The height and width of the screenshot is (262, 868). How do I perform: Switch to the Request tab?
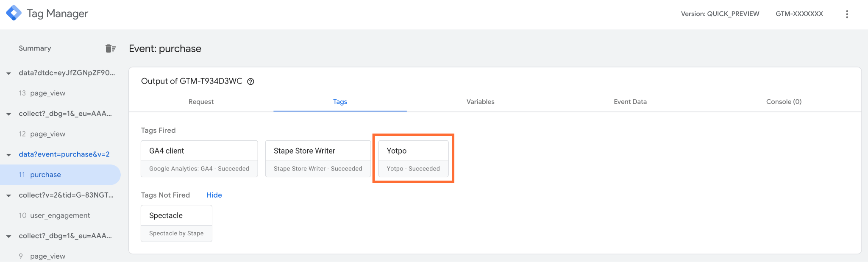201,102
